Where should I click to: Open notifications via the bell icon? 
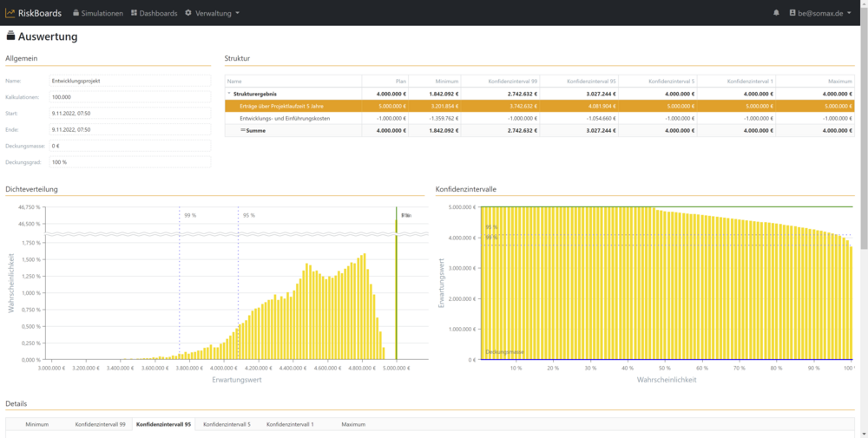[776, 13]
